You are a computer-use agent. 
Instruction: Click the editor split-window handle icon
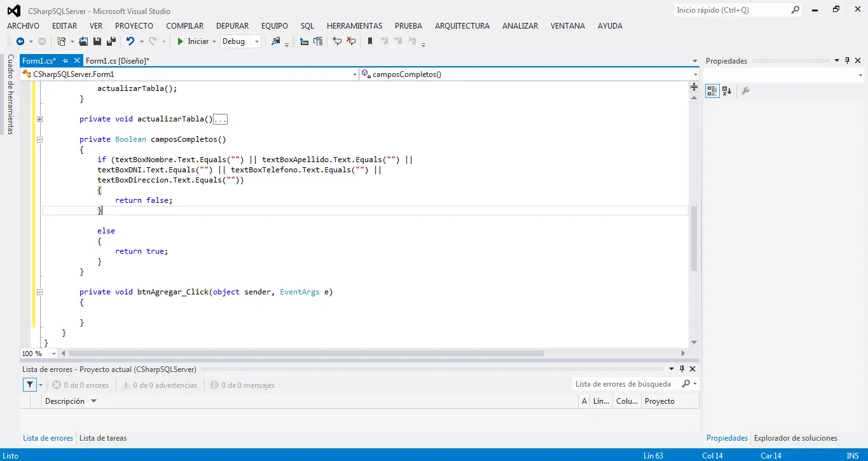[694, 87]
